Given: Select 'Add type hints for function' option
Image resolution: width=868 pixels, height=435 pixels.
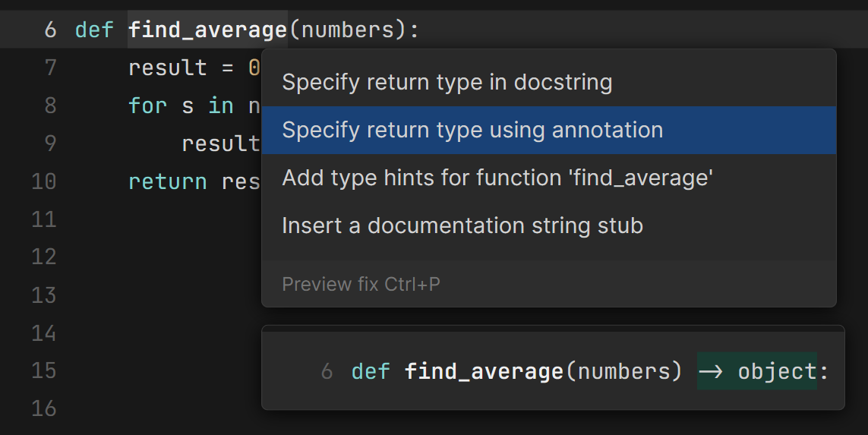Looking at the screenshot, I should tap(497, 178).
